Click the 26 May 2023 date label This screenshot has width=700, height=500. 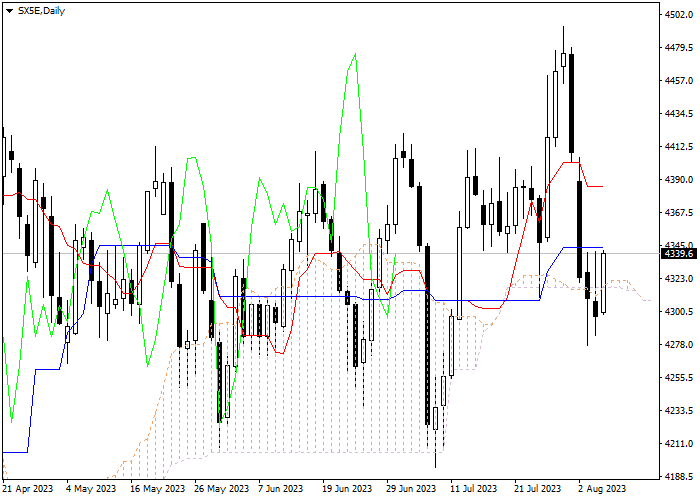point(221,488)
